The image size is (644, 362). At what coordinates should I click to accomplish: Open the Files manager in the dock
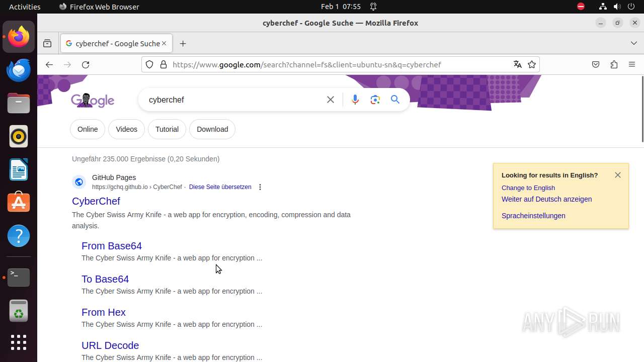coord(19,103)
